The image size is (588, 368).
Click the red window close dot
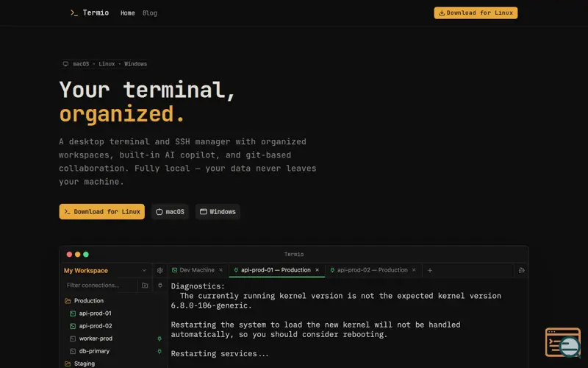pos(69,254)
